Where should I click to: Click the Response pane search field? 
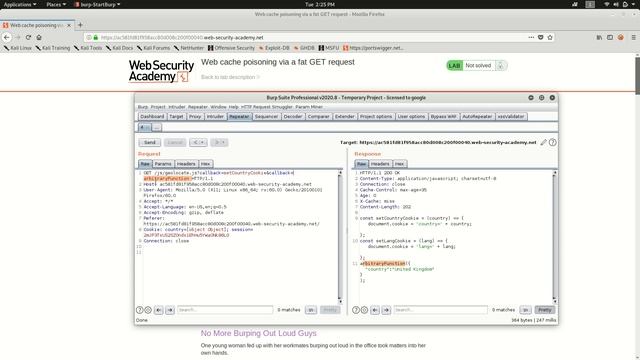click(x=440, y=310)
